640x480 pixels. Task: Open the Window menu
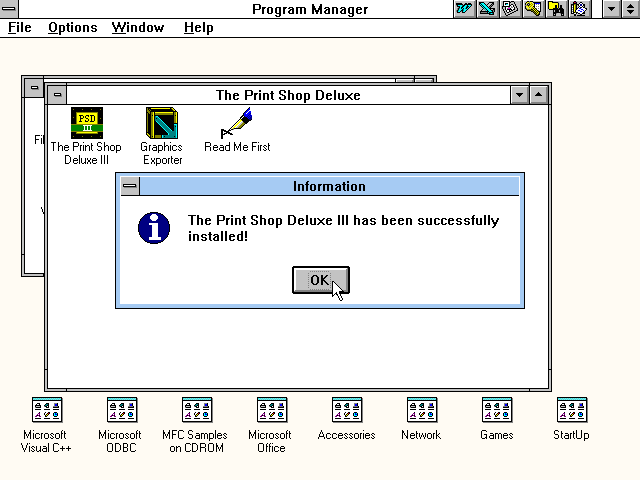(137, 27)
